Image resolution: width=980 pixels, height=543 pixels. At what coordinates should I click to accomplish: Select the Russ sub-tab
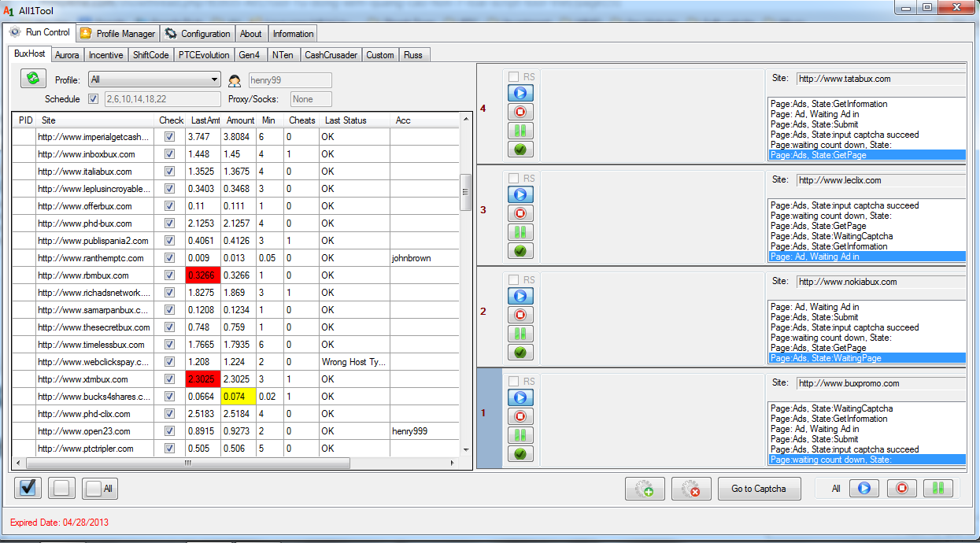413,55
